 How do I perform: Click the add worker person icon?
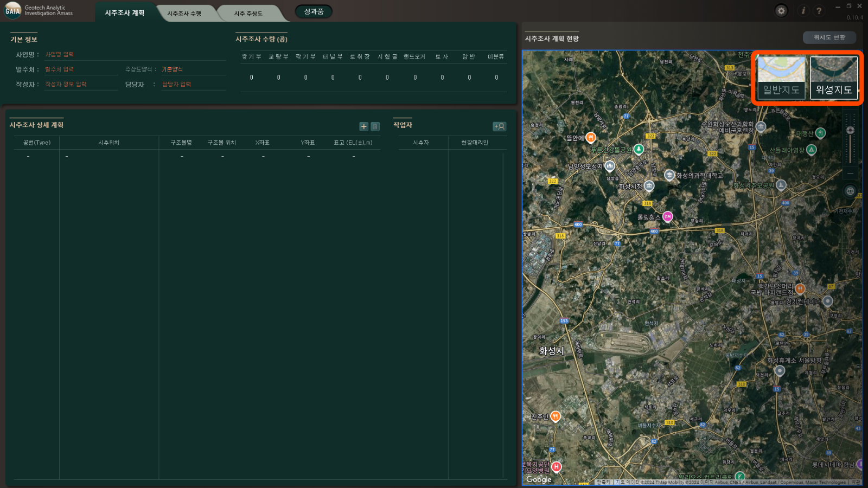point(499,126)
